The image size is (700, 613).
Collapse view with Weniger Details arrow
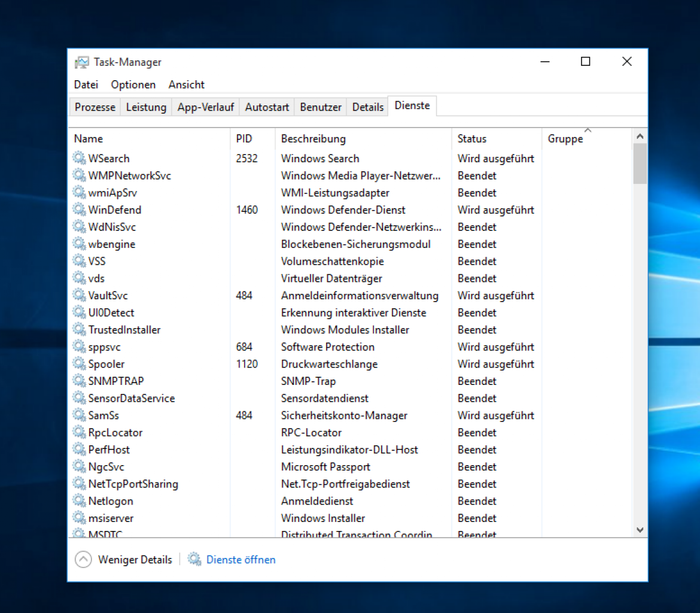pos(83,559)
